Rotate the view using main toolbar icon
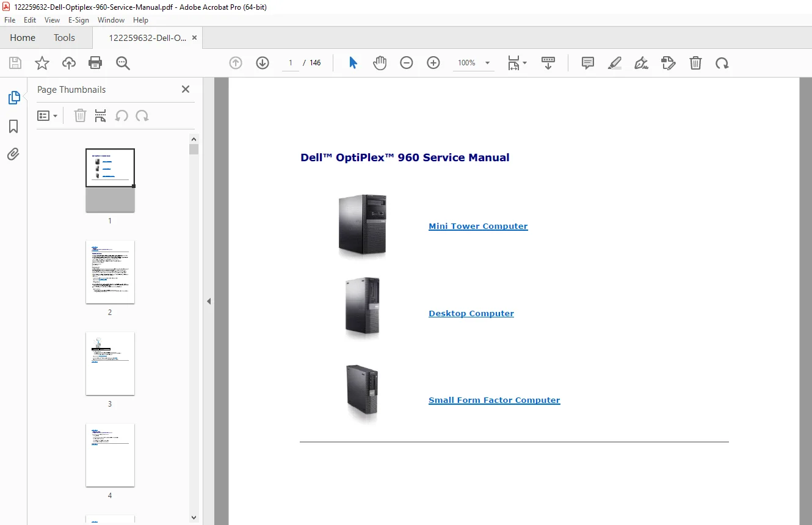Image resolution: width=812 pixels, height=525 pixels. [722, 63]
